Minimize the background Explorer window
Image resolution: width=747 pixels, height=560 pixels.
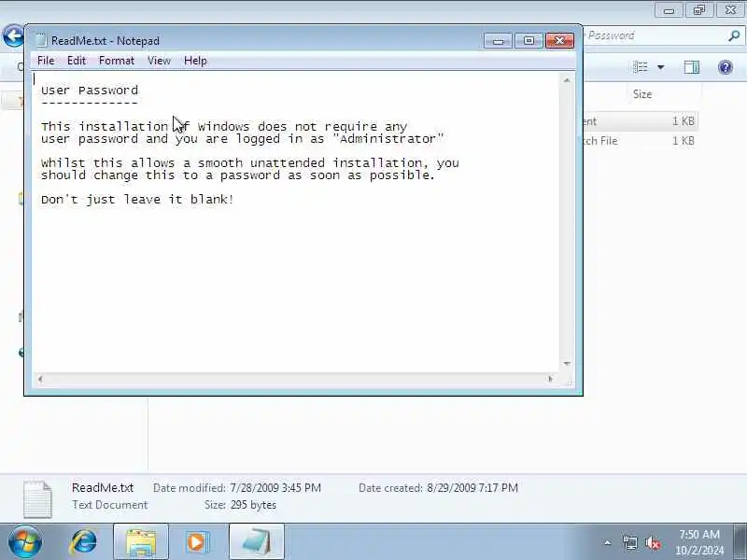(669, 10)
